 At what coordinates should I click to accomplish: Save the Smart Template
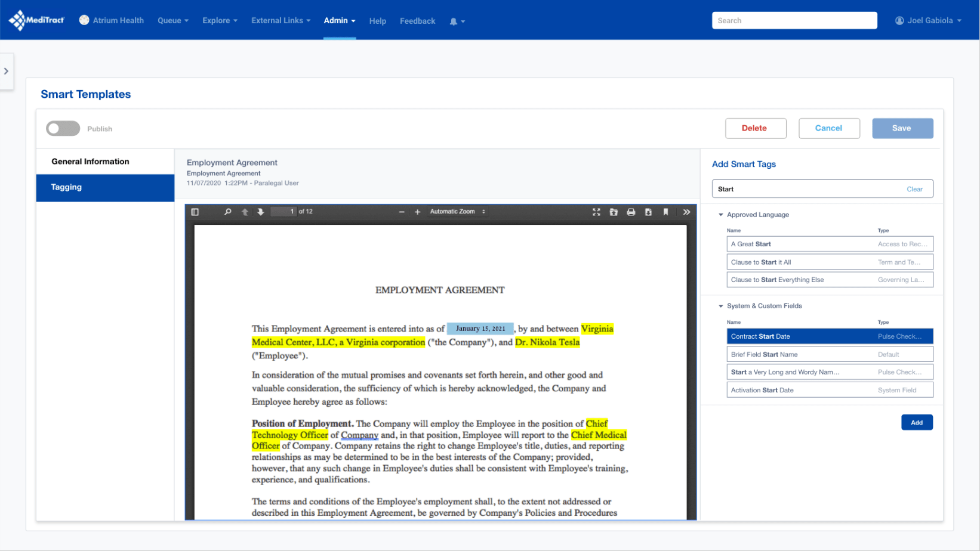(x=902, y=128)
